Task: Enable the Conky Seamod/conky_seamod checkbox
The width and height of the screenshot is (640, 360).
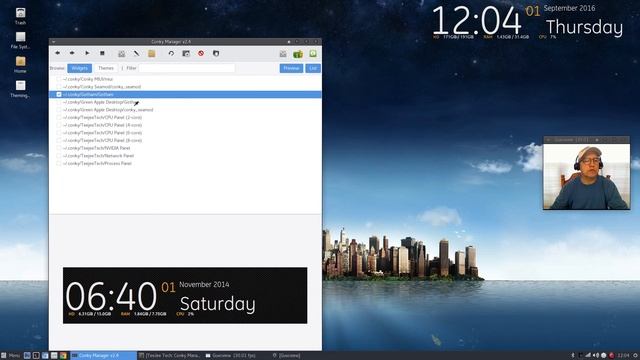Action: pyautogui.click(x=59, y=87)
